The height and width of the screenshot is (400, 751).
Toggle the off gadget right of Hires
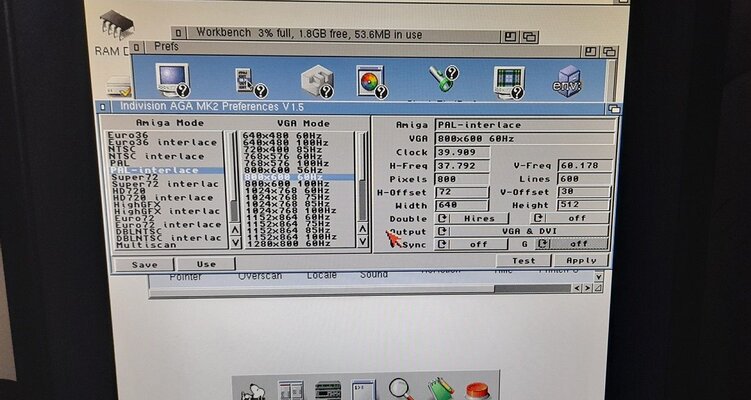570,217
